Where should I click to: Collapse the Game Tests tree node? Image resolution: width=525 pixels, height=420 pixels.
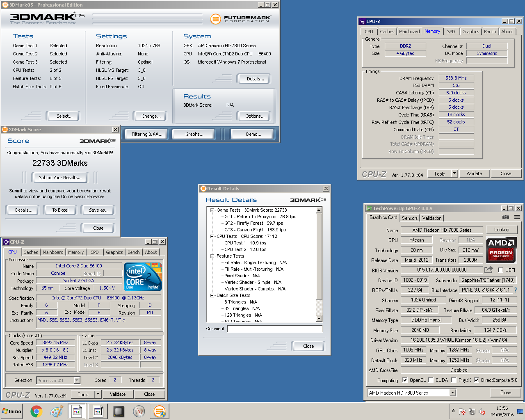[x=212, y=210]
